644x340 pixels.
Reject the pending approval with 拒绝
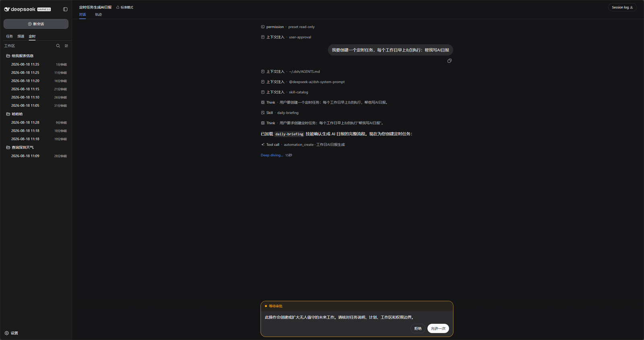pyautogui.click(x=418, y=328)
